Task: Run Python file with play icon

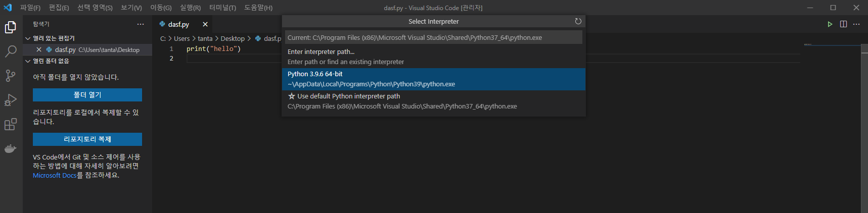Action: coord(830,24)
